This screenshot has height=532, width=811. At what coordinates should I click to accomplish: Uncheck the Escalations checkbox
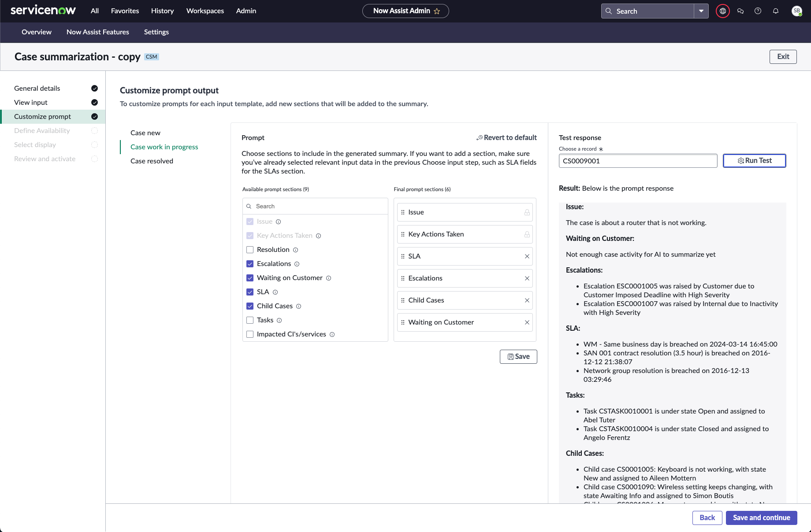pyautogui.click(x=250, y=264)
